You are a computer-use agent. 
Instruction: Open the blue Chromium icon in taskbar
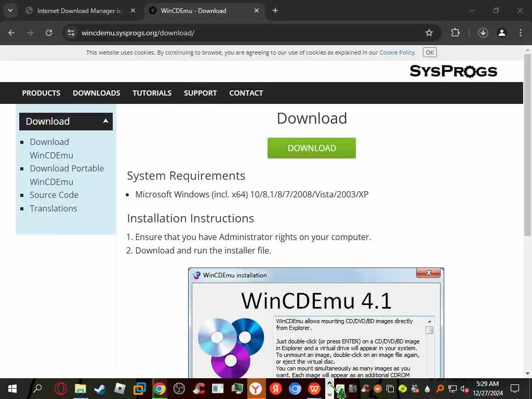[x=295, y=389]
